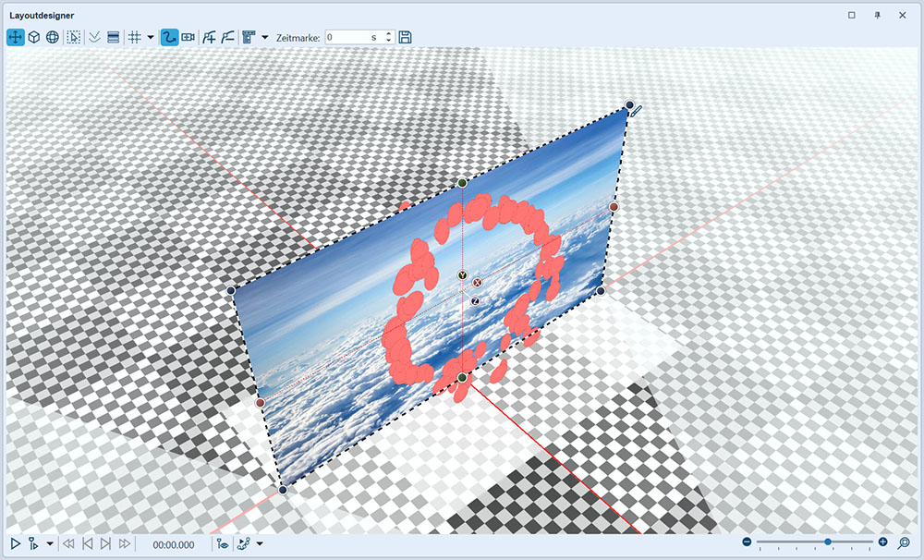Click the globe icon in toolbar
The height and width of the screenshot is (560, 924).
[x=53, y=37]
